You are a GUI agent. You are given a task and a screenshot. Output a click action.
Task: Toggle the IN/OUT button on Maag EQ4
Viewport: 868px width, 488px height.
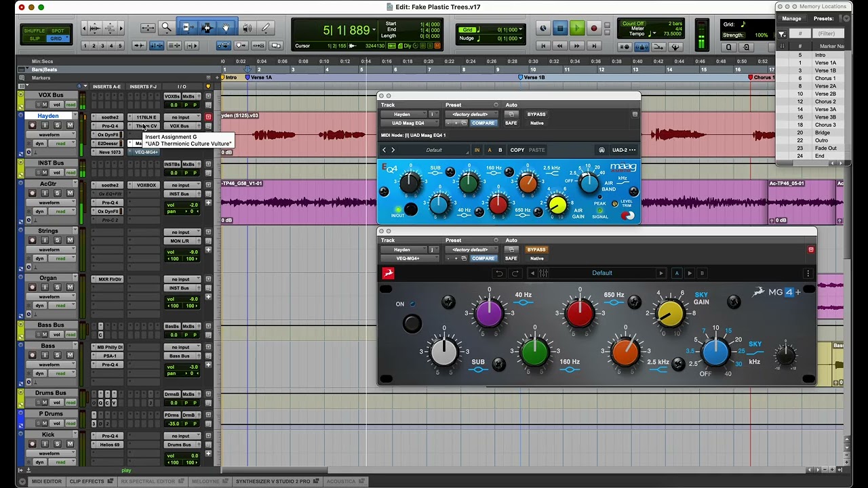pyautogui.click(x=411, y=209)
